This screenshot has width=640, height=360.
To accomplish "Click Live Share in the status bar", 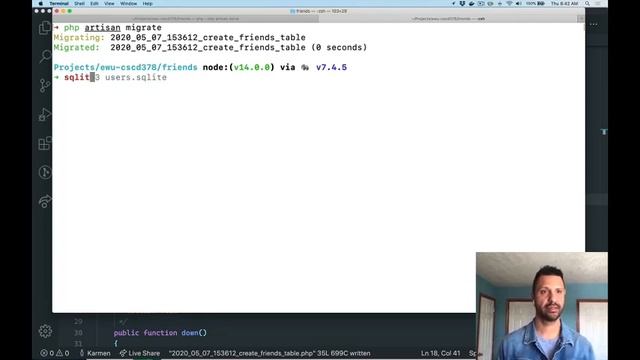I will 140,353.
